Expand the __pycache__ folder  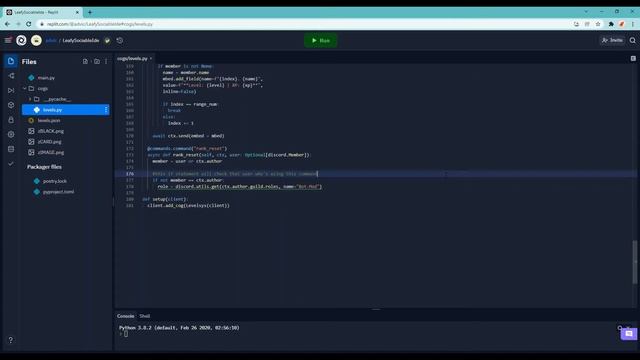point(30,99)
